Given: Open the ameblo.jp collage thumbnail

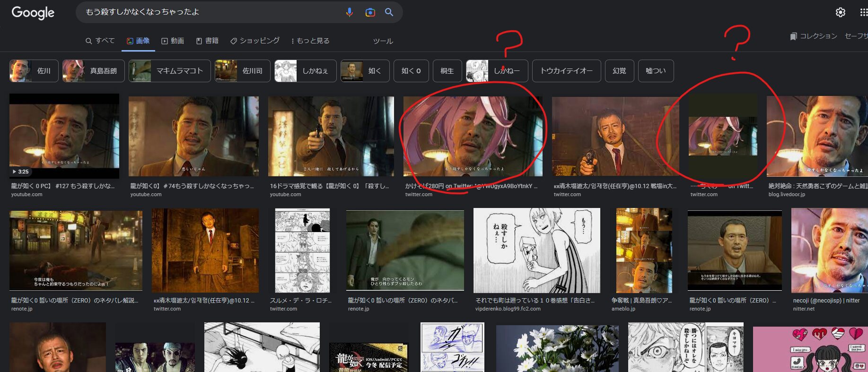Looking at the screenshot, I should point(644,251).
